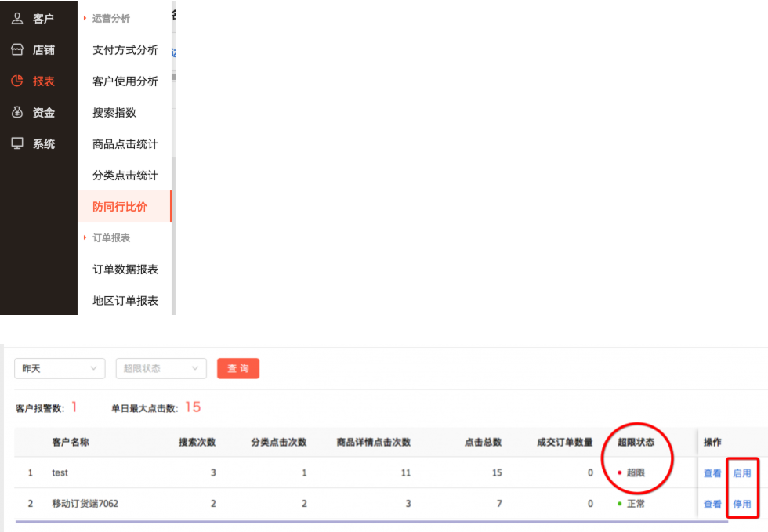
Task: Click customer name test cell
Action: 60,472
